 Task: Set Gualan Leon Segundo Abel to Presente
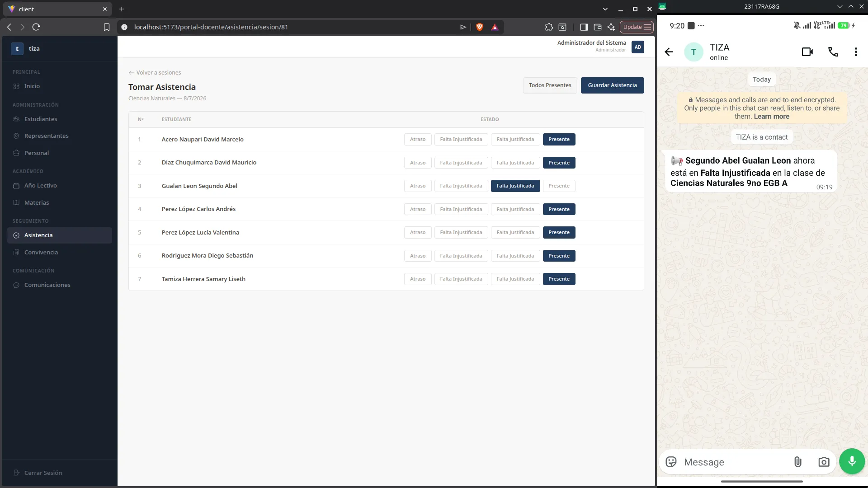559,186
